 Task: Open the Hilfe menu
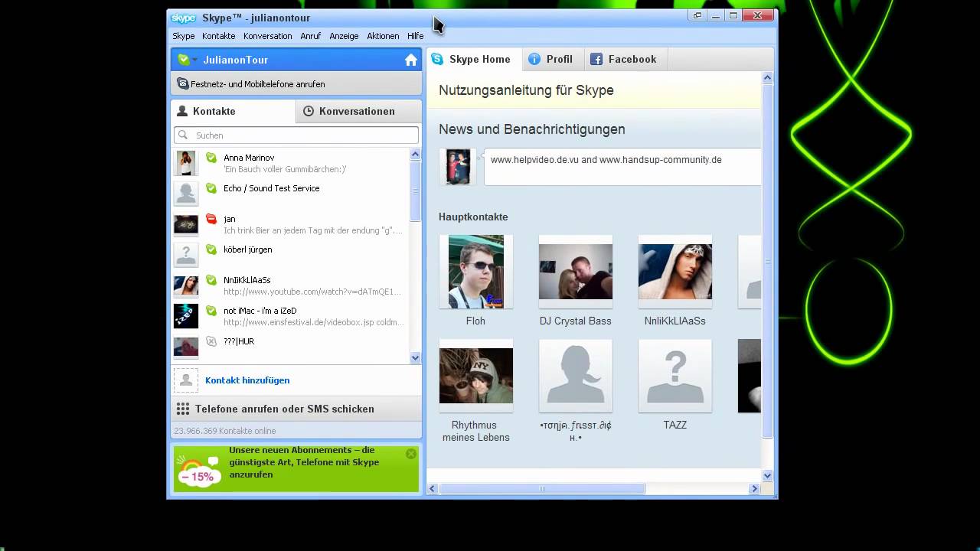pyautogui.click(x=416, y=36)
